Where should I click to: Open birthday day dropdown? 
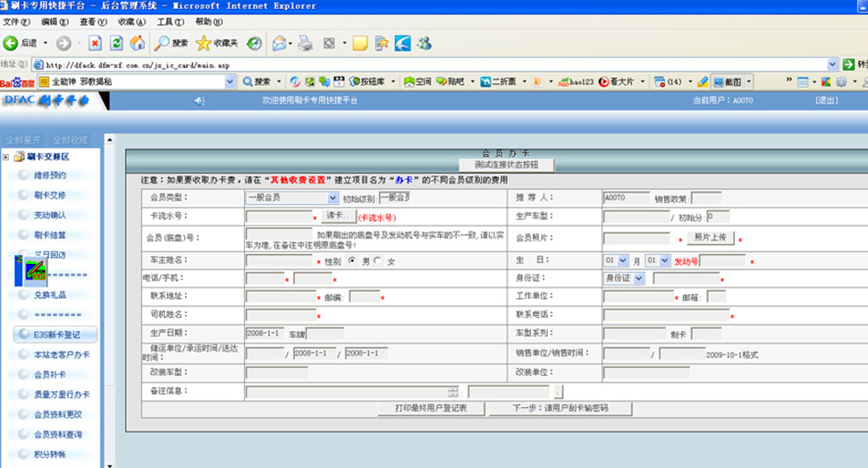coord(664,260)
